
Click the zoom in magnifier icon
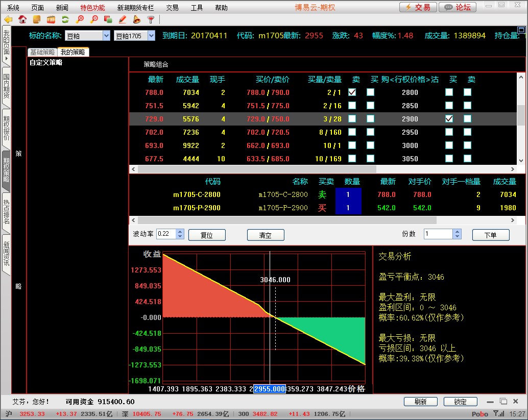point(80,20)
